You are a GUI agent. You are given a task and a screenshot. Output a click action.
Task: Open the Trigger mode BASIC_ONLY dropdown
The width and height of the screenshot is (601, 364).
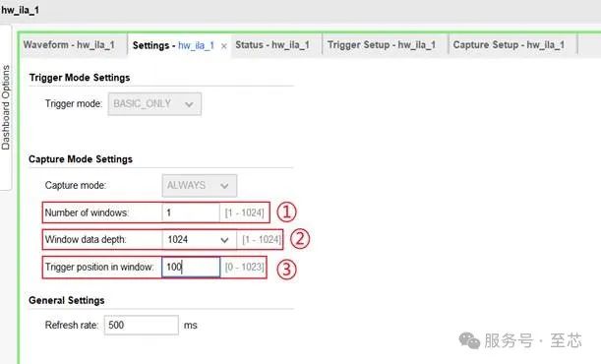[x=154, y=104]
